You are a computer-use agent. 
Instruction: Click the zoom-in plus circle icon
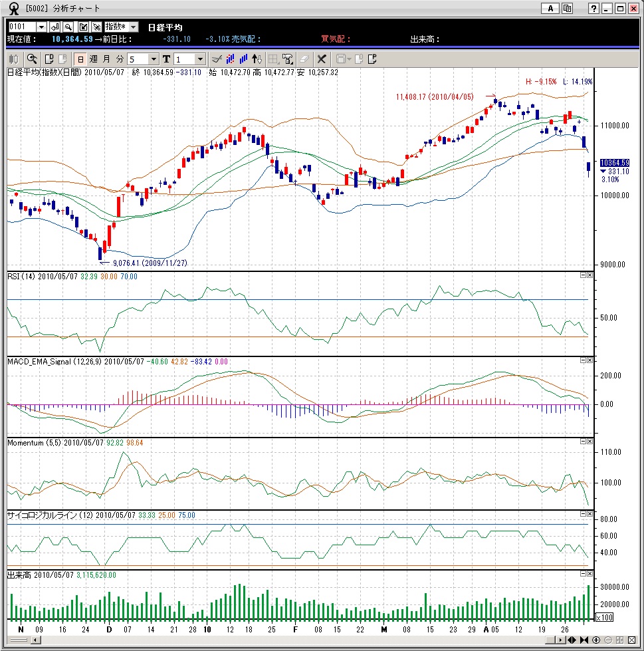click(596, 640)
